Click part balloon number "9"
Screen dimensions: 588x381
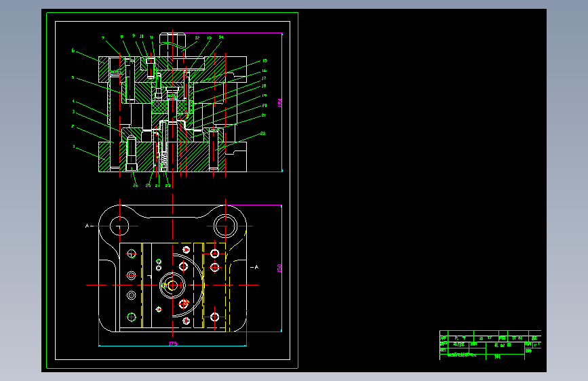(134, 36)
